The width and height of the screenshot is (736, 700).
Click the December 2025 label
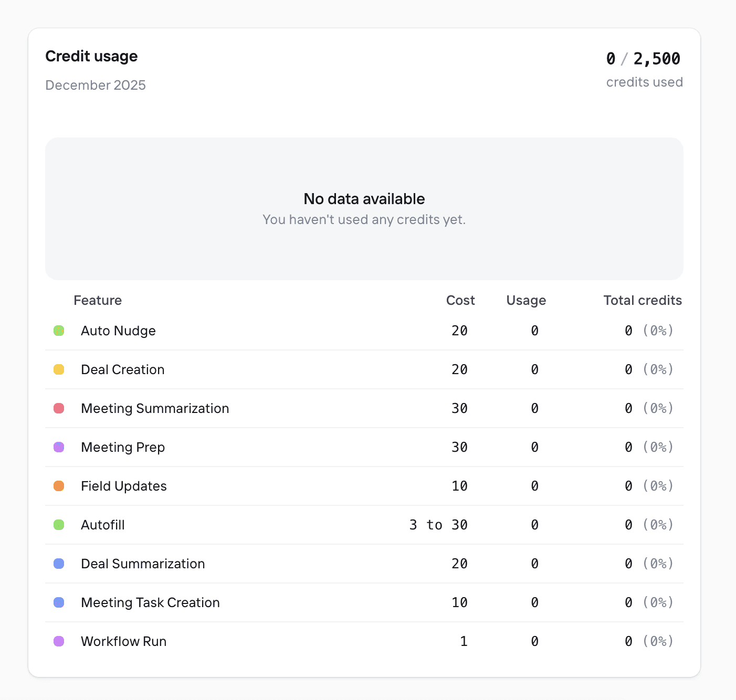click(x=96, y=85)
